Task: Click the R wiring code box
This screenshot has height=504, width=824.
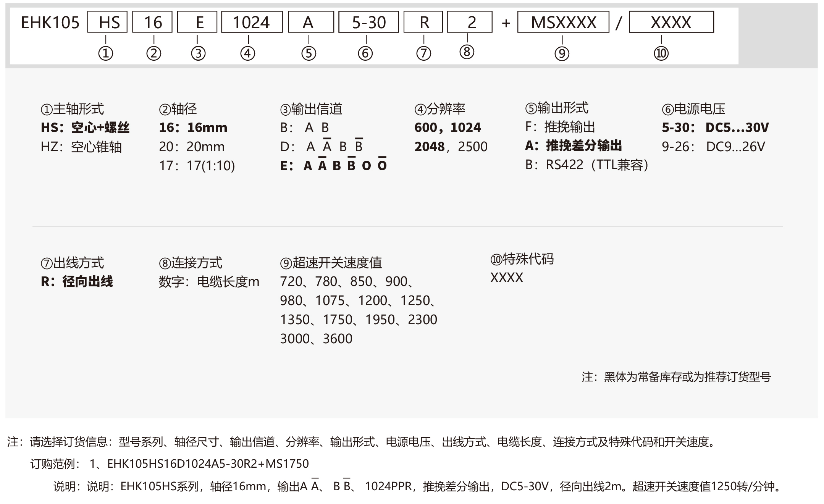Action: 423,22
